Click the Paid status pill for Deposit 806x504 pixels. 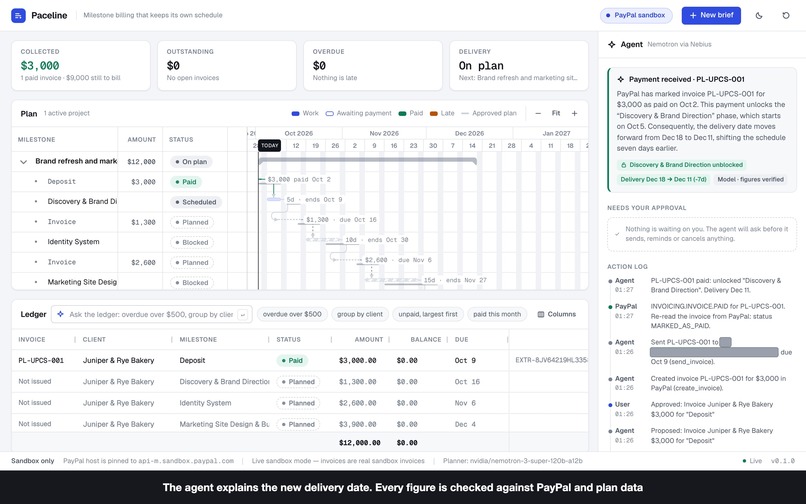point(186,182)
